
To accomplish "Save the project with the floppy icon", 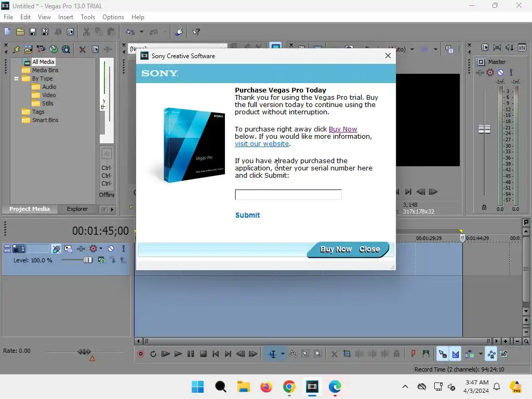I will (33, 32).
